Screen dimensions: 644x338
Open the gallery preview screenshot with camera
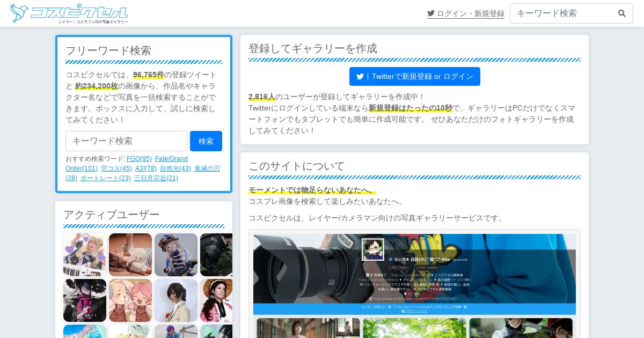tap(414, 284)
